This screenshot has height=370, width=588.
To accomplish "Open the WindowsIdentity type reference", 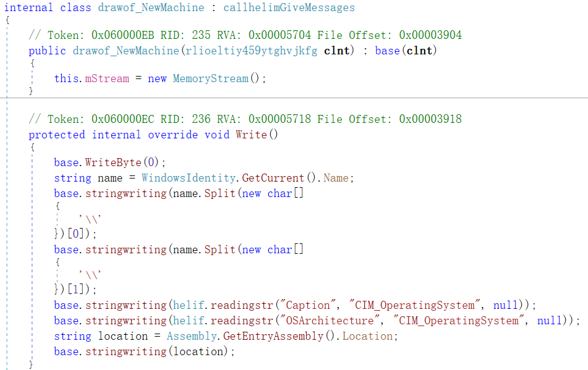I will (x=188, y=178).
